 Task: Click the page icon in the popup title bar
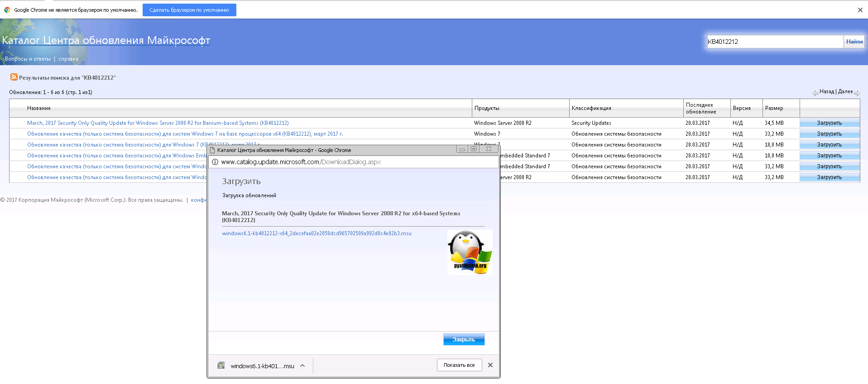(x=212, y=150)
